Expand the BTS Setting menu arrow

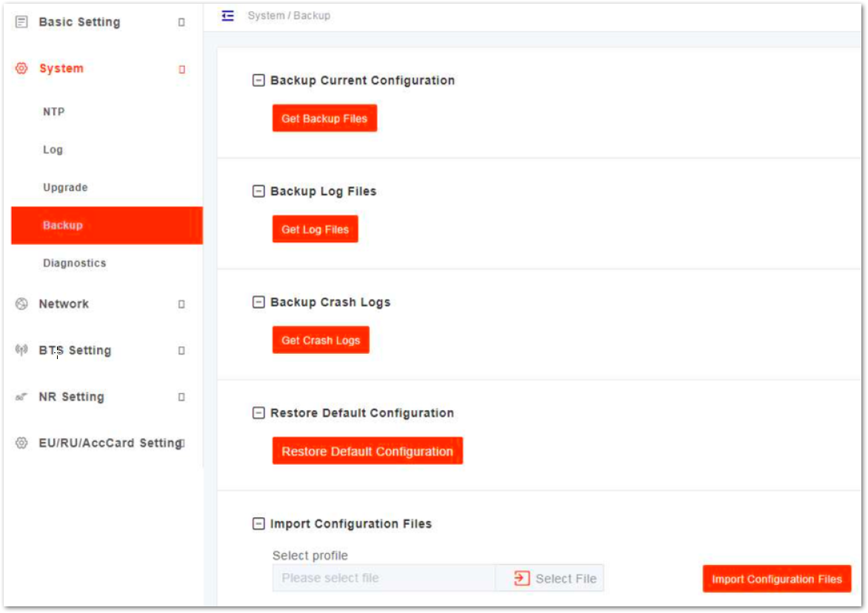pyautogui.click(x=181, y=351)
